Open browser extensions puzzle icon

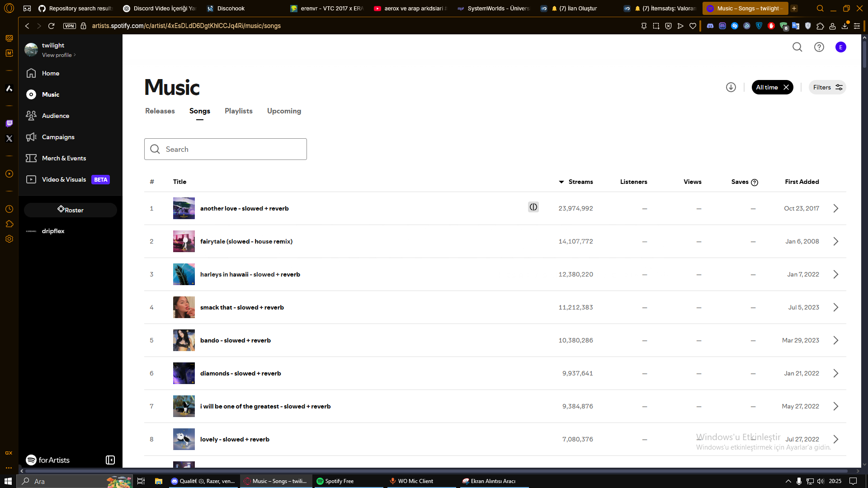pyautogui.click(x=821, y=26)
